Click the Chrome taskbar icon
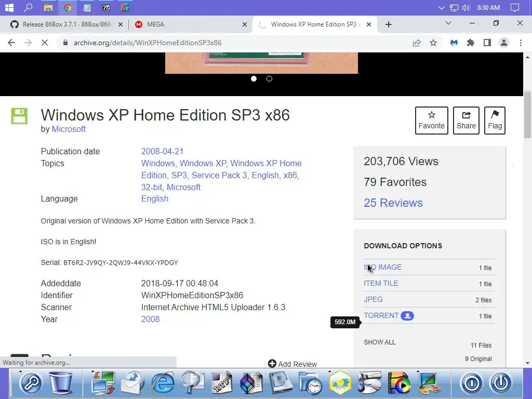 (x=68, y=7)
